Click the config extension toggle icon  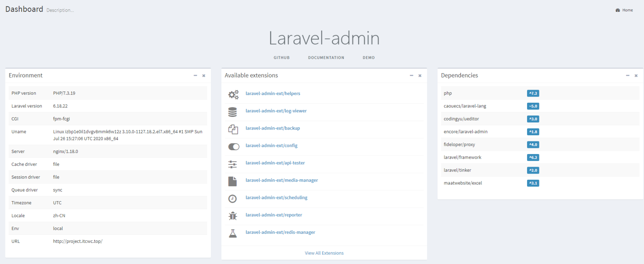tap(234, 146)
